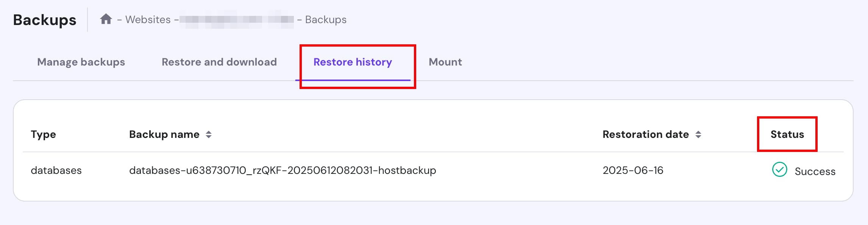Select the Restore history tab
Viewport: 868px width, 225px height.
353,62
